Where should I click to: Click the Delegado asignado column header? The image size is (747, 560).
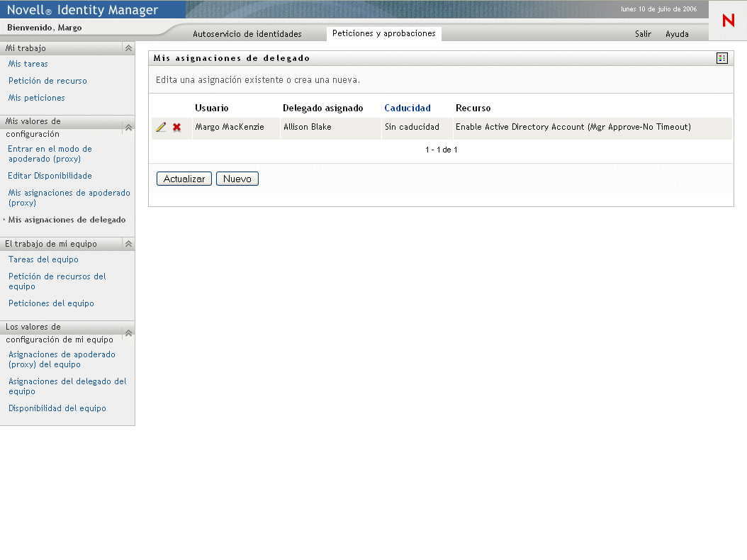click(323, 108)
